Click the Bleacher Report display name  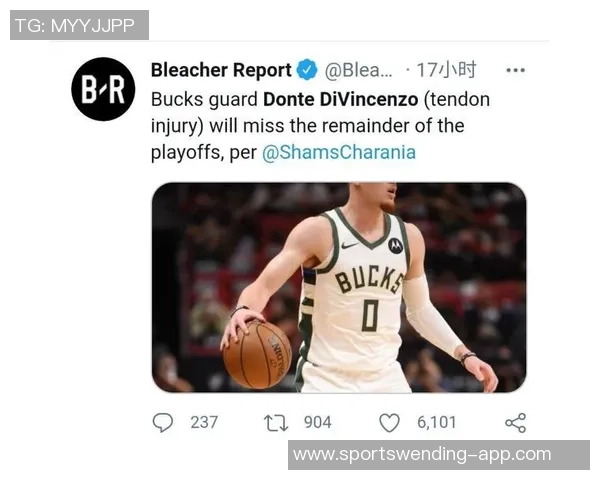[x=221, y=70]
